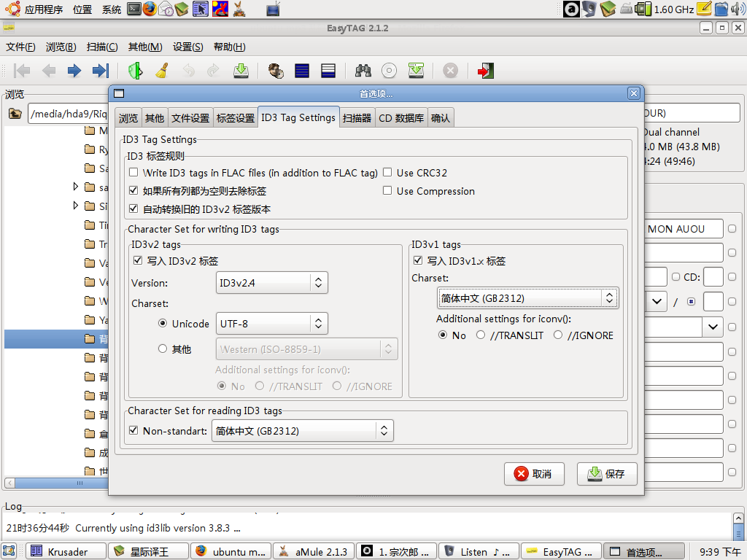747x560 pixels.
Task: Click the write playlist toolbar icon
Action: pyautogui.click(x=416, y=71)
